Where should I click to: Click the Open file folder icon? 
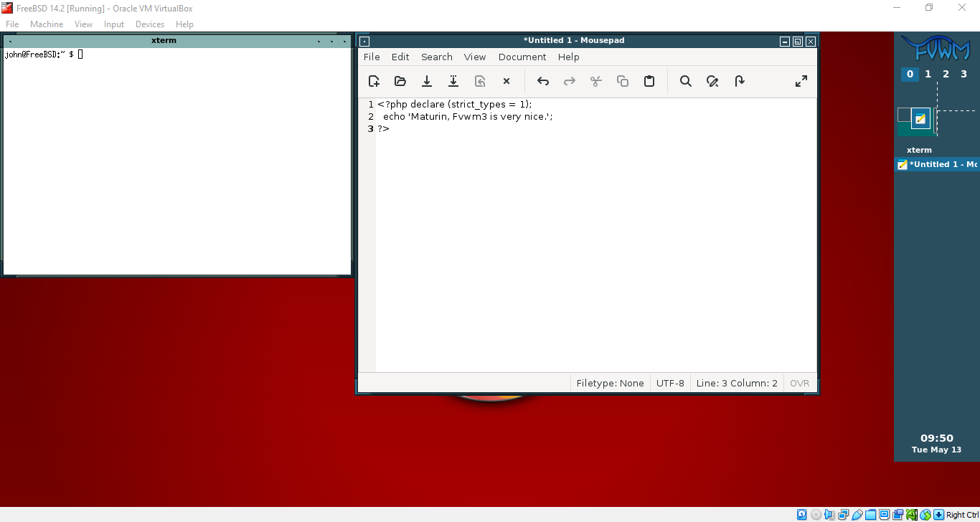[x=400, y=82]
